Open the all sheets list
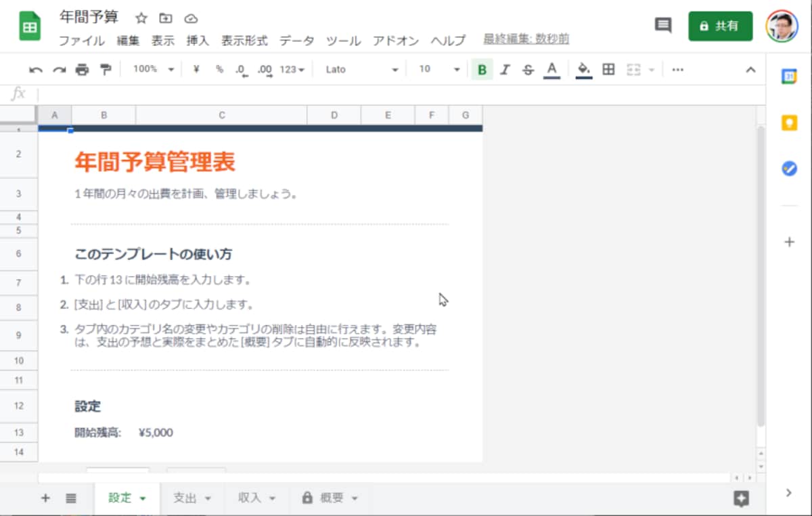The height and width of the screenshot is (516, 812). click(x=71, y=498)
